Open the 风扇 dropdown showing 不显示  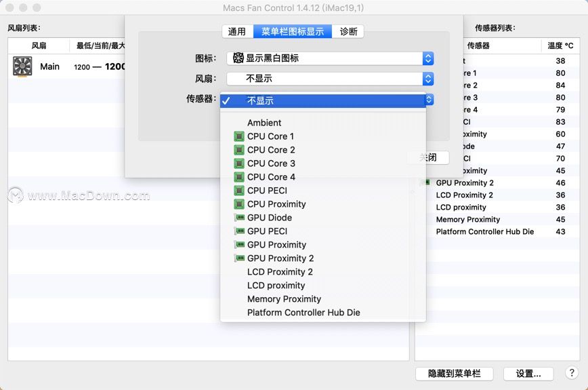click(x=330, y=79)
